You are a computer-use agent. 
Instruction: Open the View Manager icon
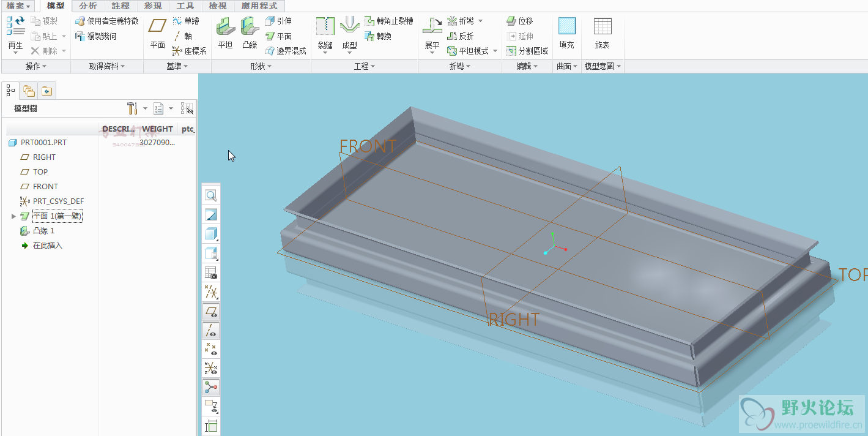tap(211, 272)
